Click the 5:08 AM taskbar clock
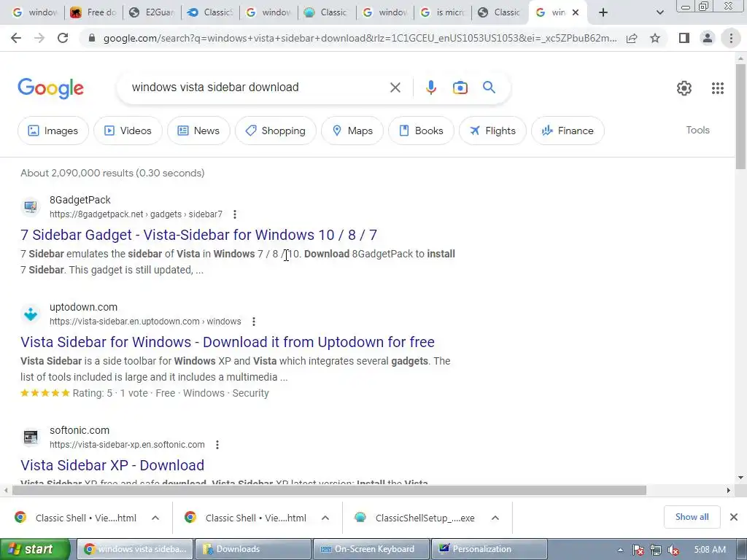This screenshot has width=747, height=560. (x=710, y=550)
